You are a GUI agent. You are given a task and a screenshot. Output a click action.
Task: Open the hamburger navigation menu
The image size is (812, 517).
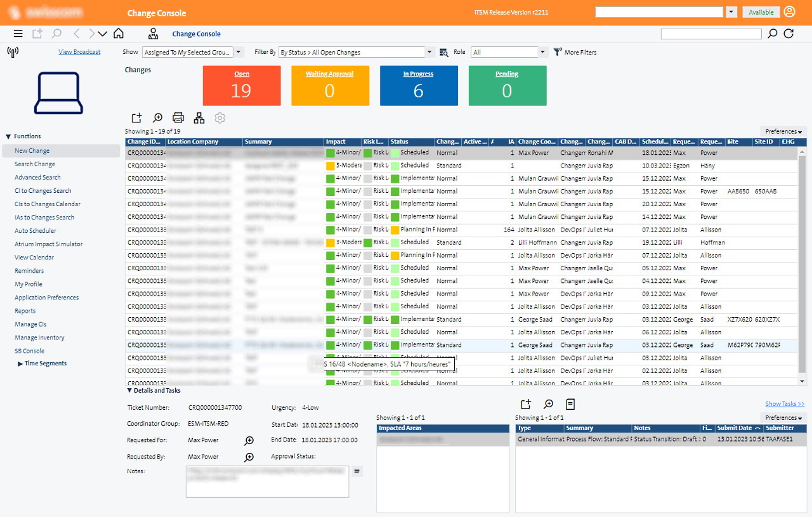click(18, 34)
